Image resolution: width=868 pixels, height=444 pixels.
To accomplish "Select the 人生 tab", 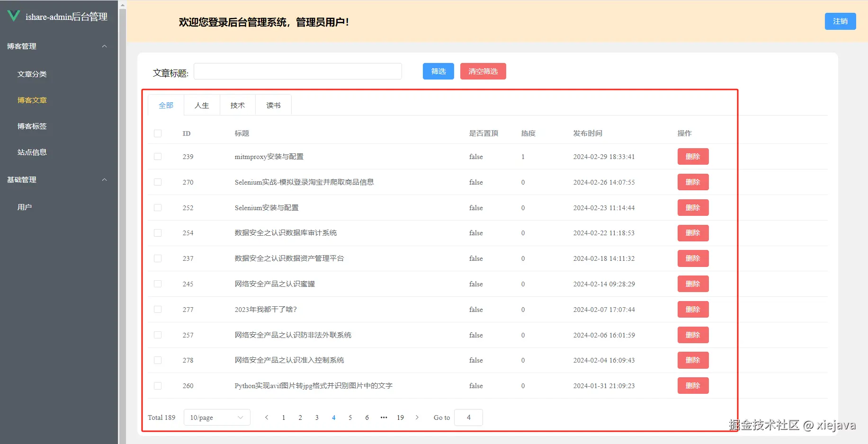I will tap(202, 105).
